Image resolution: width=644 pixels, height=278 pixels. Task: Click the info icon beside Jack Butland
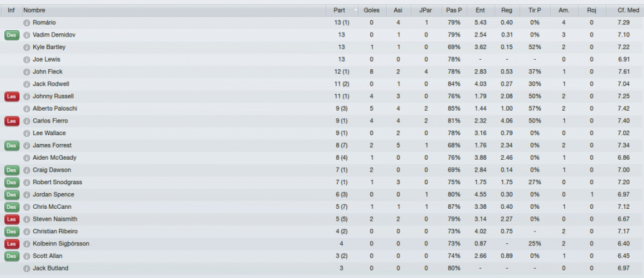tap(26, 269)
